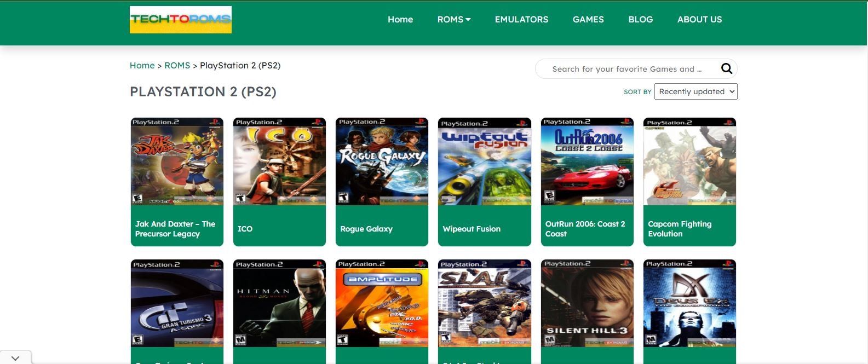Open the ICO cover thumbnail
This screenshot has width=868, height=364.
click(x=279, y=161)
